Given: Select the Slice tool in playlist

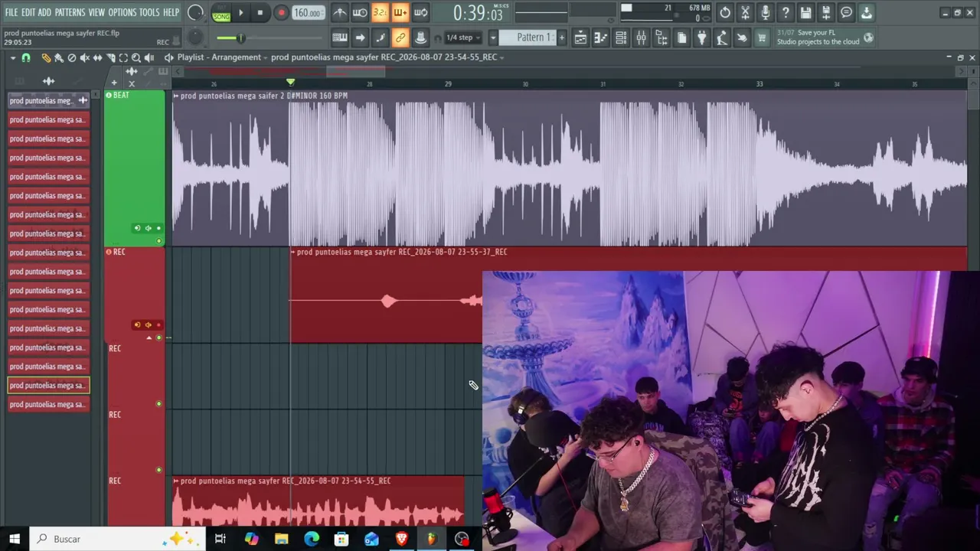Looking at the screenshot, I should (x=110, y=57).
